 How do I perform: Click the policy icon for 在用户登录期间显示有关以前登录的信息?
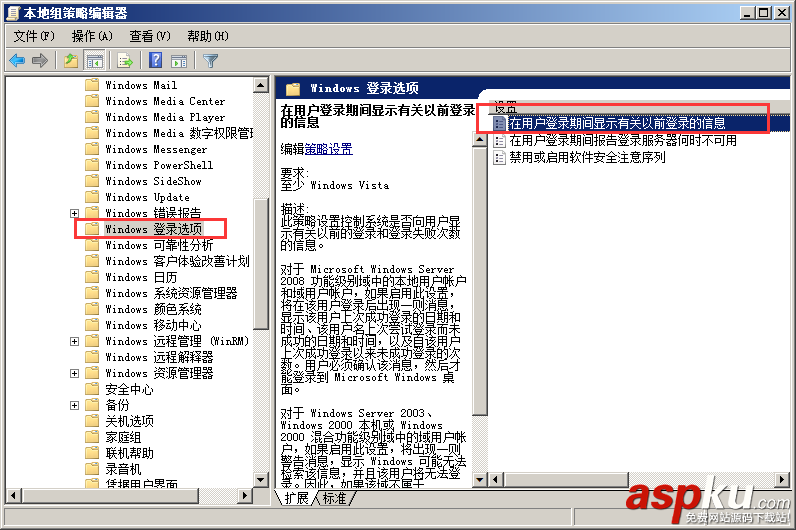click(x=500, y=123)
